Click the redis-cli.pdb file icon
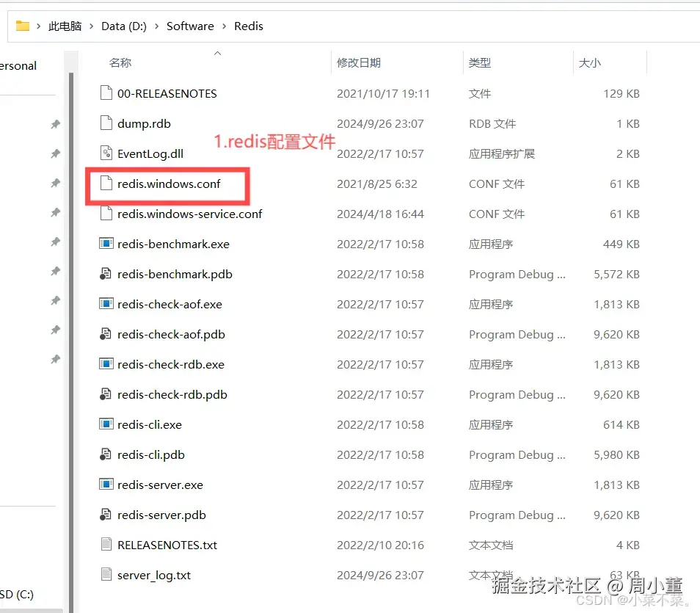Image resolution: width=700 pixels, height=613 pixels. (x=106, y=454)
